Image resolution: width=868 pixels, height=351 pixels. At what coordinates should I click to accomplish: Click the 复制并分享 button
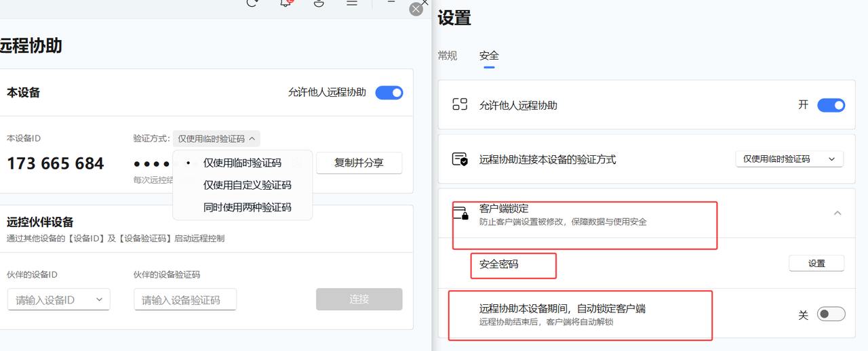(359, 163)
